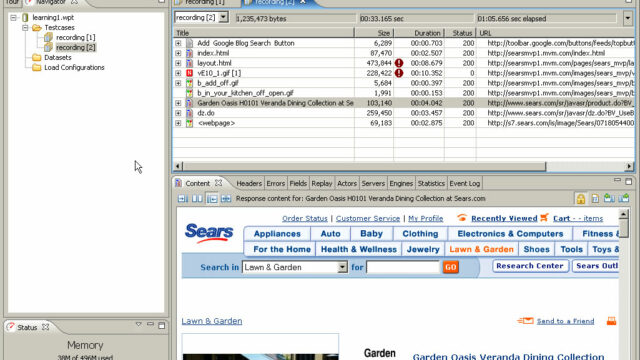Expand the layout.html row
Screen dimensions: 640x360
point(178,63)
